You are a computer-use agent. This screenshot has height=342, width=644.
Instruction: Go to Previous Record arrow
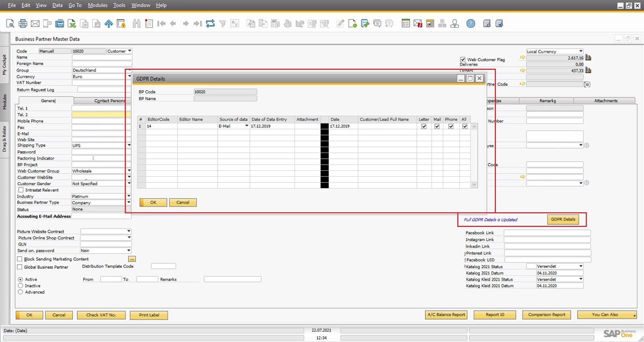173,24
